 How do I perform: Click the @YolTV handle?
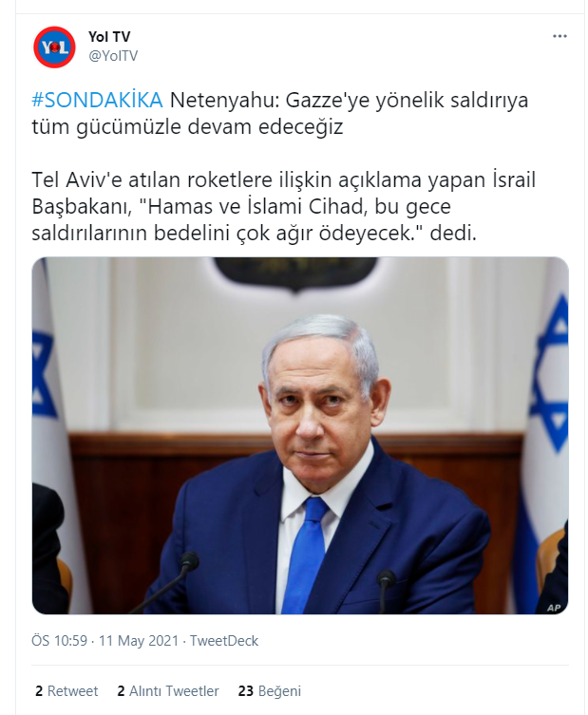click(113, 56)
